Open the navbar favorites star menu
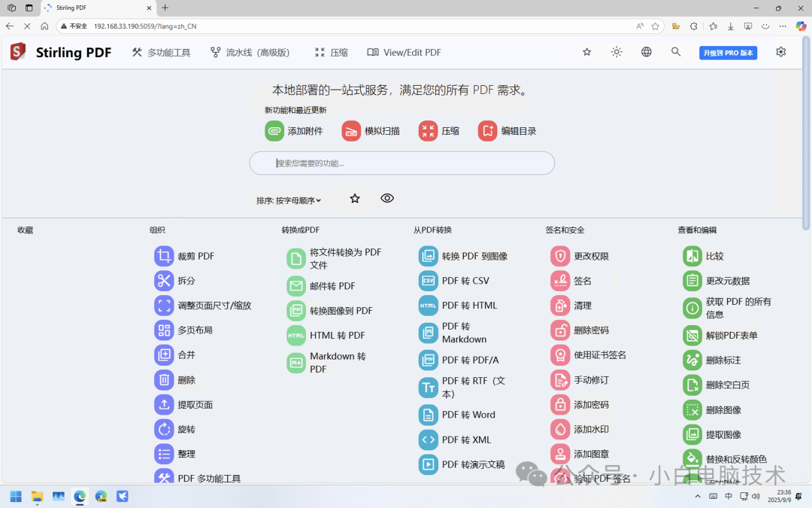The height and width of the screenshot is (508, 812). 586,52
